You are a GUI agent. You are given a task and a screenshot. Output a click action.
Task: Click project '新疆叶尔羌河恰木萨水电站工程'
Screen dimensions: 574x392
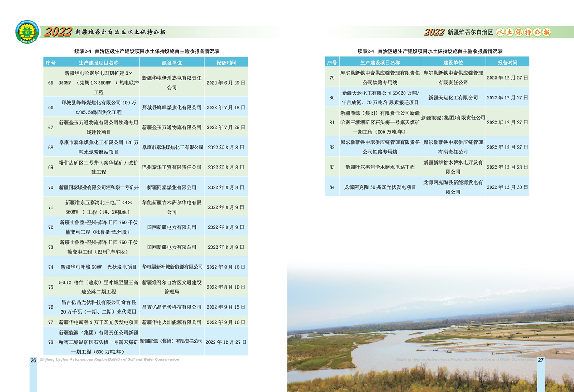coord(380,167)
